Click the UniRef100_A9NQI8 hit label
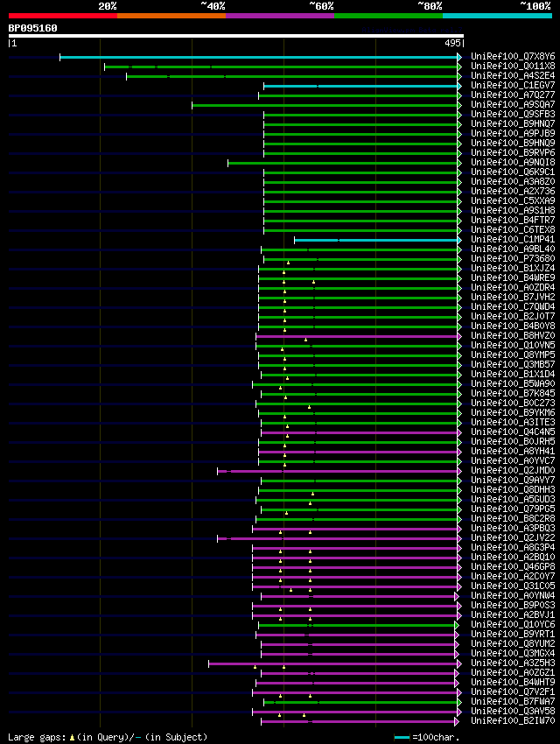The image size is (560, 744). coord(513,162)
